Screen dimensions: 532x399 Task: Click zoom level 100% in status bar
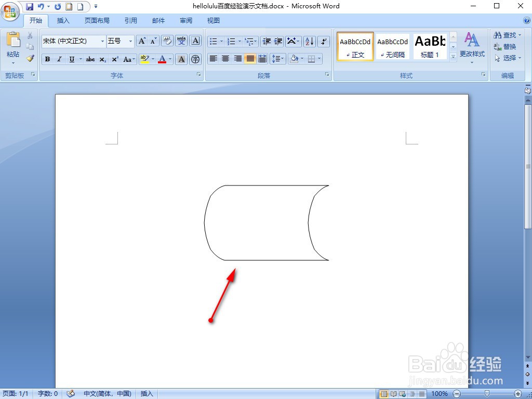click(x=440, y=394)
